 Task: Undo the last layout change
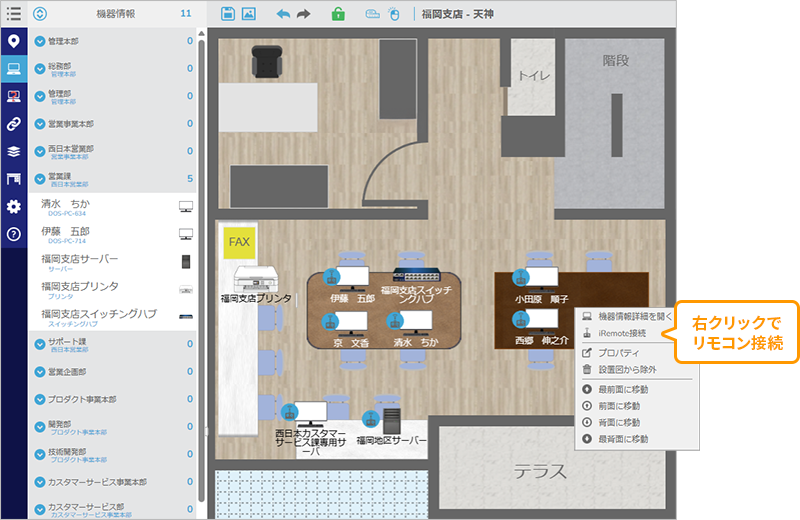(282, 14)
